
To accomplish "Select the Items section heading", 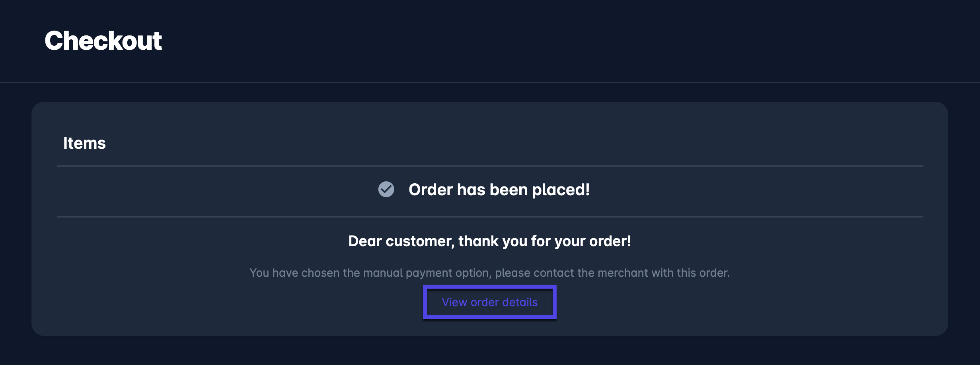I will point(84,143).
